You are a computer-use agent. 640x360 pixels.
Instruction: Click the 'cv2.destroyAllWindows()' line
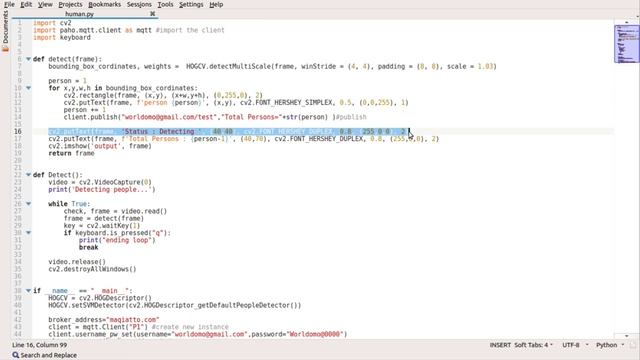[92, 269]
